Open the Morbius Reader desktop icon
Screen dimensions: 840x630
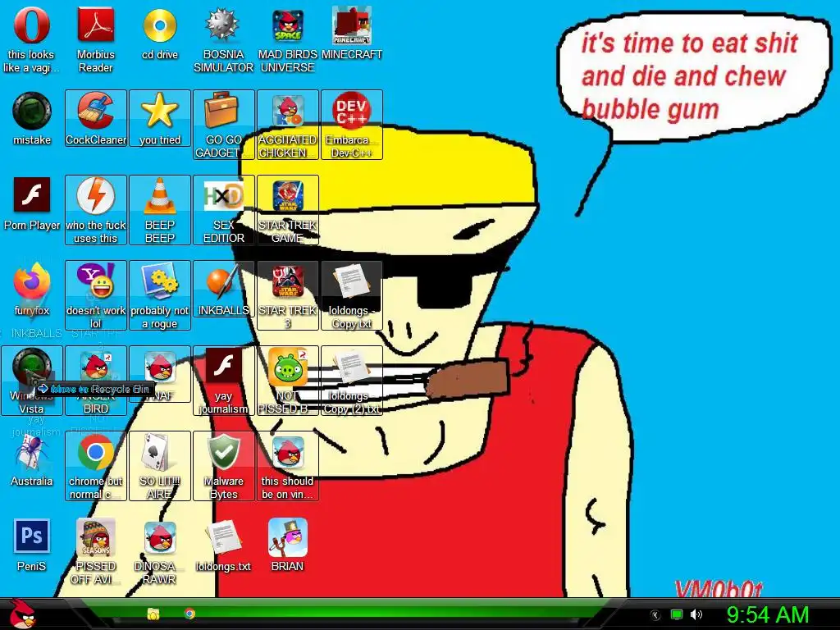pos(95,39)
